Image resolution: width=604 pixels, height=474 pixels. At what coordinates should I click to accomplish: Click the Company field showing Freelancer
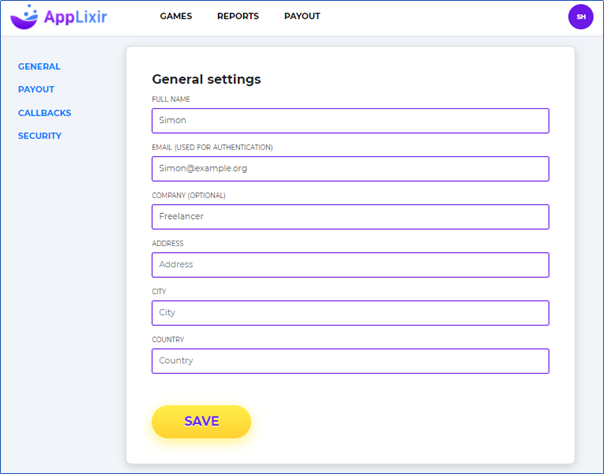[350, 217]
